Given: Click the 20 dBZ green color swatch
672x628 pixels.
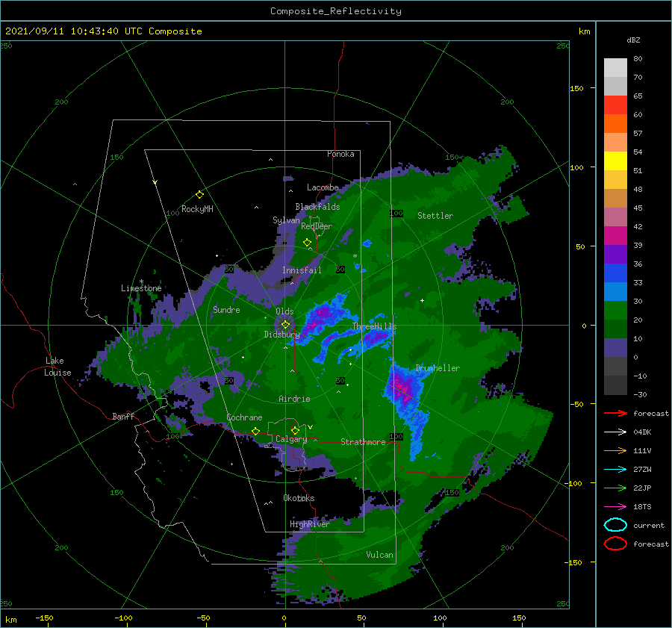Looking at the screenshot, I should pos(615,329).
